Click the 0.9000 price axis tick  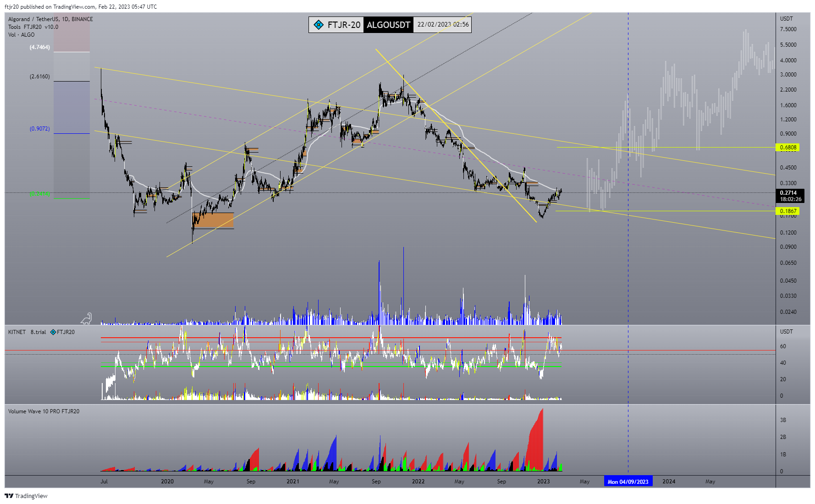(788, 134)
